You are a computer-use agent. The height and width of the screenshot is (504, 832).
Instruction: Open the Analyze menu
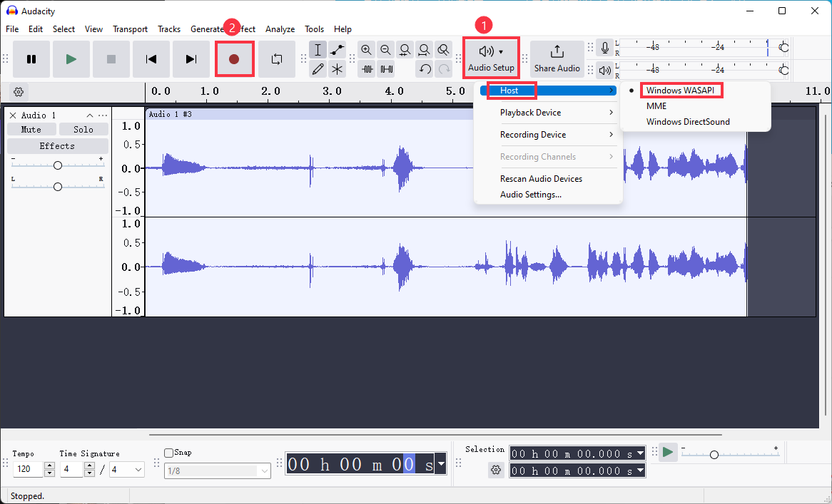280,29
